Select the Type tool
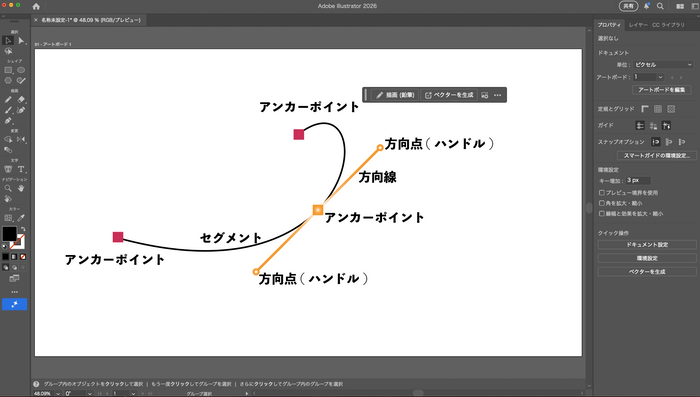The width and height of the screenshot is (700, 397). pos(21,169)
